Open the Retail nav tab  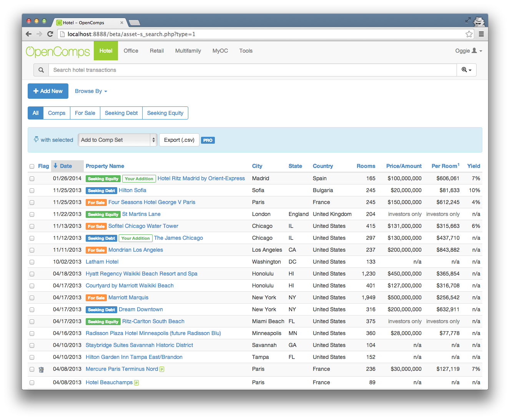point(157,51)
